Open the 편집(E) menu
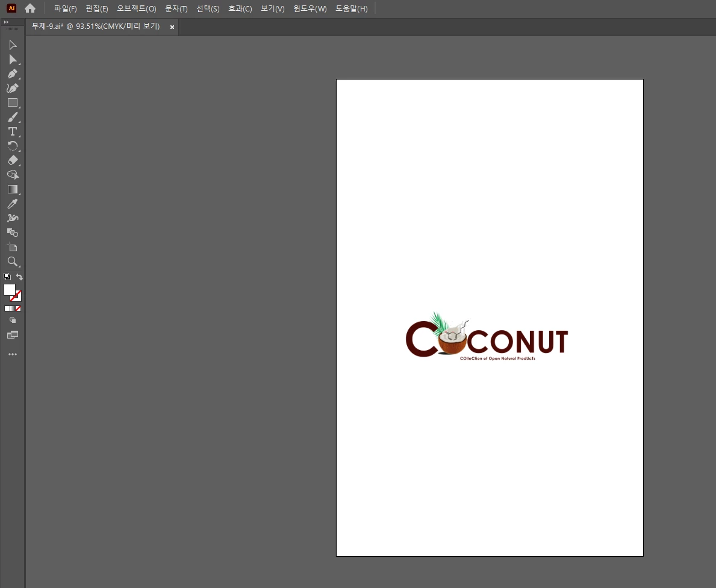716x588 pixels. click(97, 8)
